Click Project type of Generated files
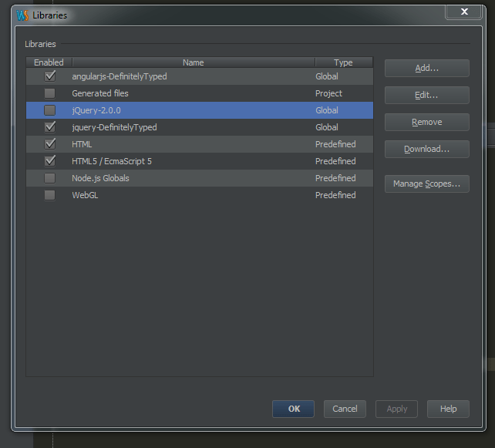495x448 pixels. [x=328, y=93]
